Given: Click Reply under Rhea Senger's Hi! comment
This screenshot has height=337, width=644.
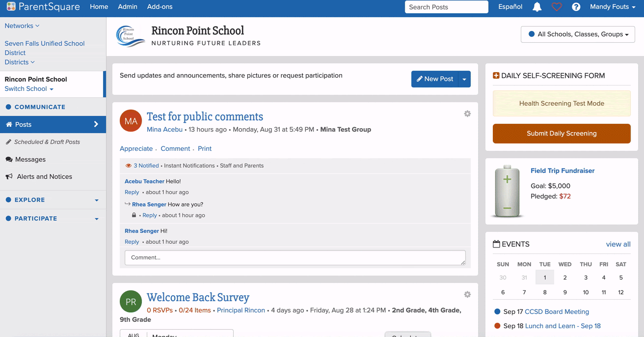Looking at the screenshot, I should [132, 242].
